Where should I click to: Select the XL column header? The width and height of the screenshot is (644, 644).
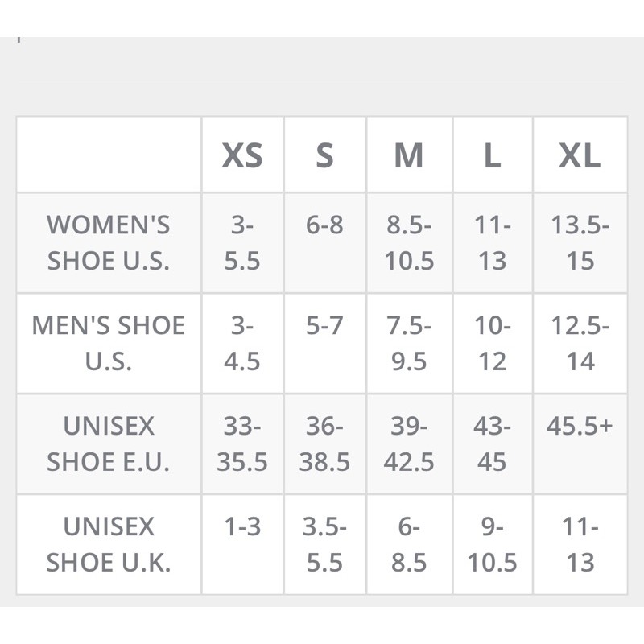pos(580,155)
